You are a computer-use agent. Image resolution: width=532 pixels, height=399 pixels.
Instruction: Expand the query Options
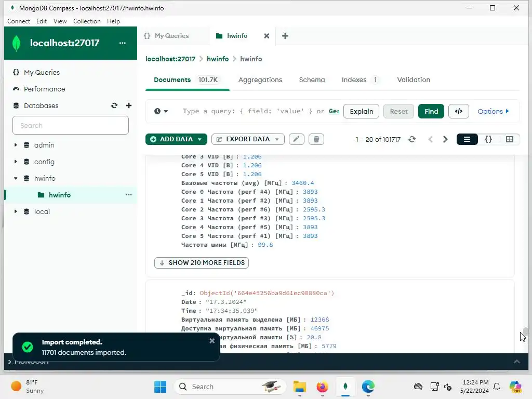[494, 111]
